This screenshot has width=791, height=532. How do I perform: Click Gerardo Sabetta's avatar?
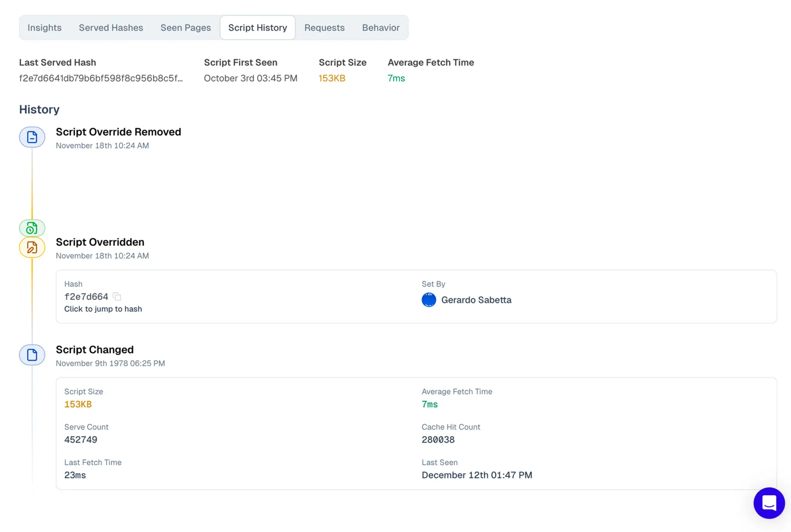429,300
